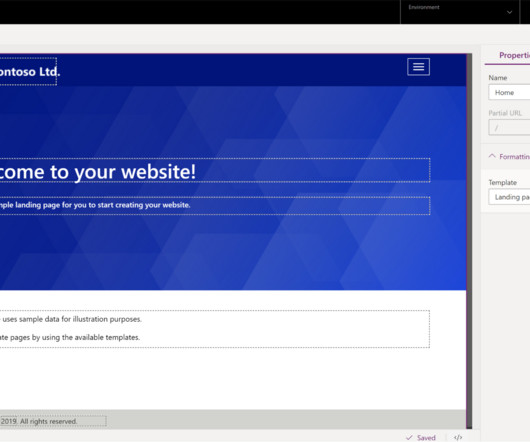Switch to the Properties tab
This screenshot has width=530, height=442.
tap(514, 55)
